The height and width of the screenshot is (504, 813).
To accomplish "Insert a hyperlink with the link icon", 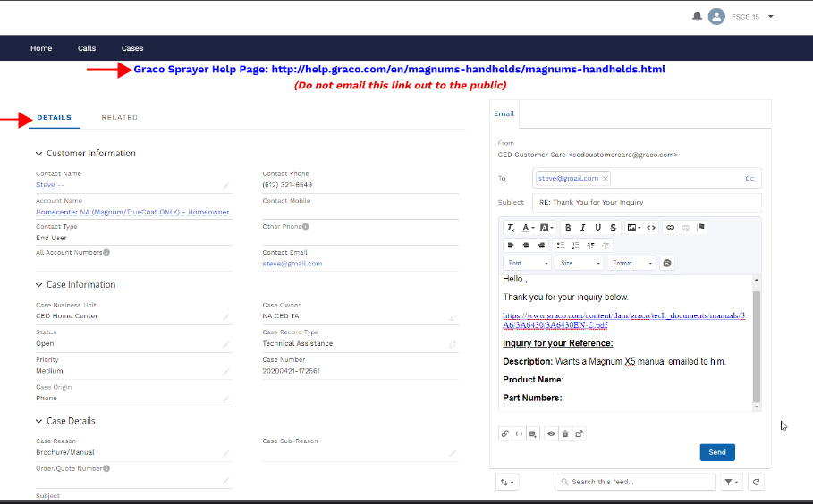I will tap(671, 228).
